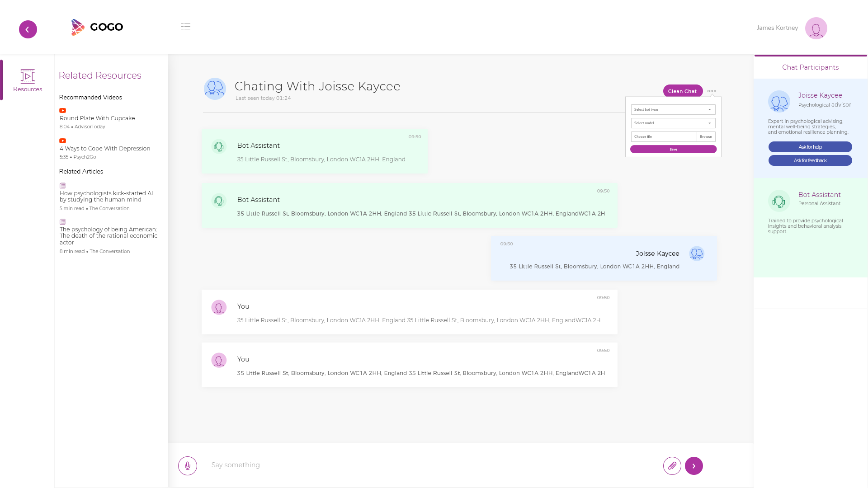Click the paperclip attachment icon
Screen dimensions: 868x488
pos(672,466)
